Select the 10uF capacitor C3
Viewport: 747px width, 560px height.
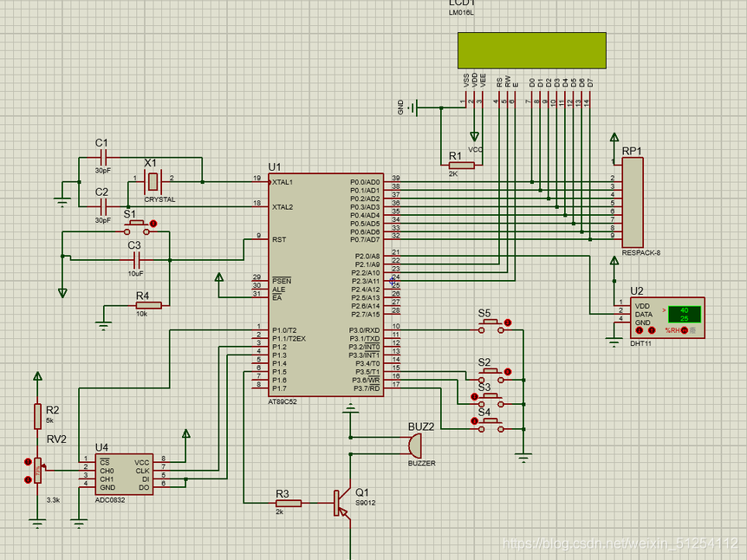tap(136, 260)
